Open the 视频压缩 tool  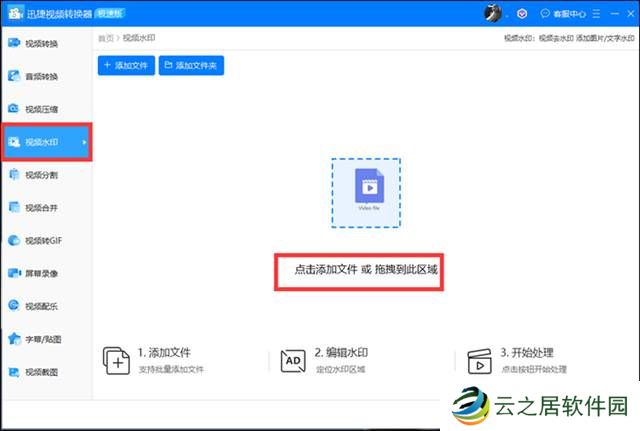pos(40,109)
